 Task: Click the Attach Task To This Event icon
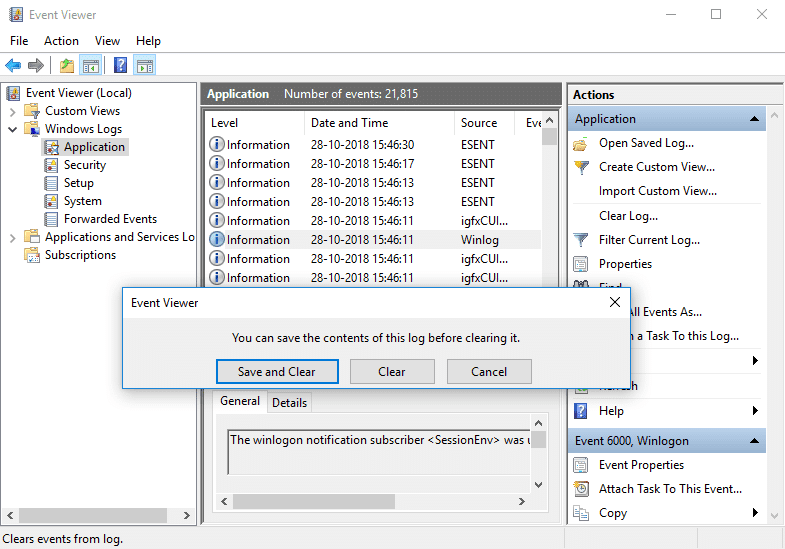point(581,488)
